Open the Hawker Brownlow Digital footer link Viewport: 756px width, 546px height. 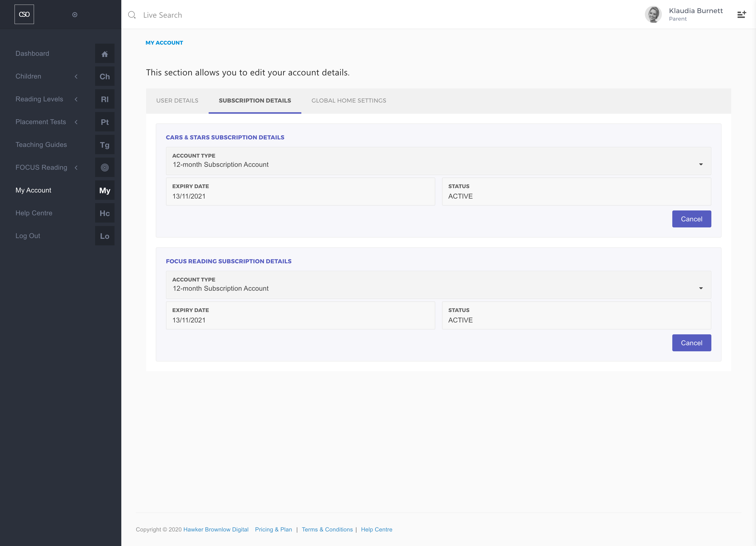tap(216, 529)
